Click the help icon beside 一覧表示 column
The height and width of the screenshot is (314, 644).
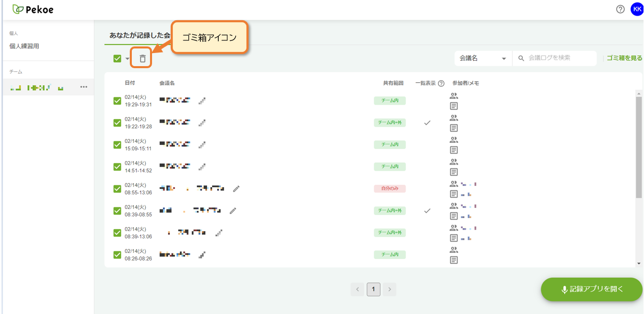[x=441, y=83]
